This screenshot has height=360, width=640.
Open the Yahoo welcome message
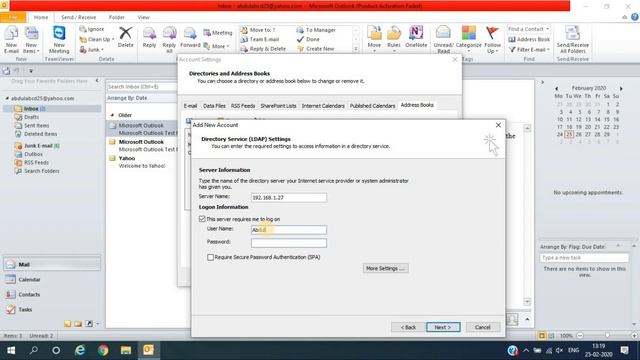point(142,162)
